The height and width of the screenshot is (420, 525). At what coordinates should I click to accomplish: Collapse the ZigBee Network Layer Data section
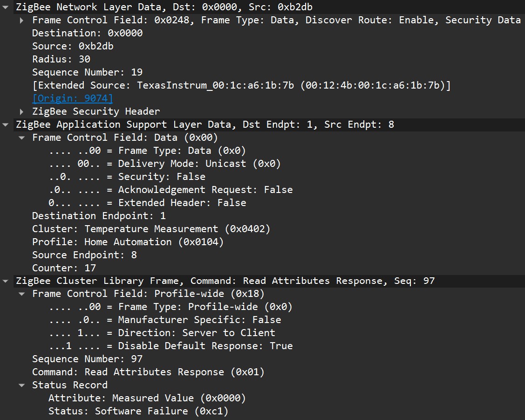point(6,7)
